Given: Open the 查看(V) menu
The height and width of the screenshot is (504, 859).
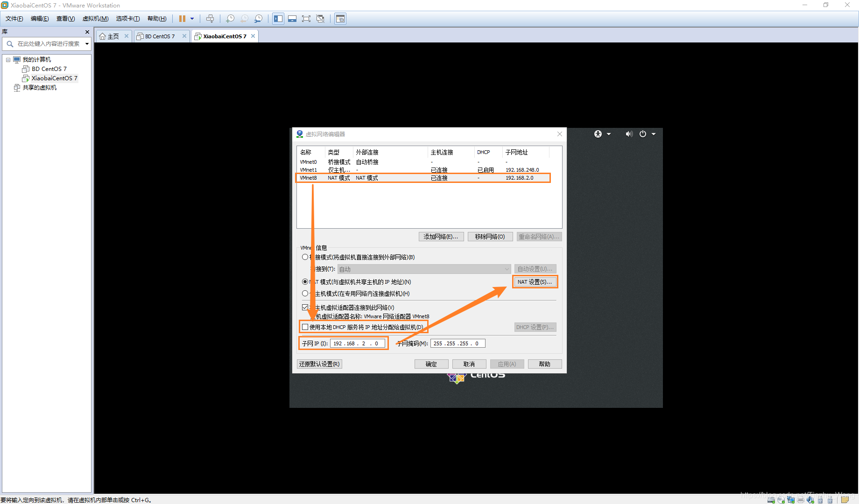Looking at the screenshot, I should [x=65, y=19].
